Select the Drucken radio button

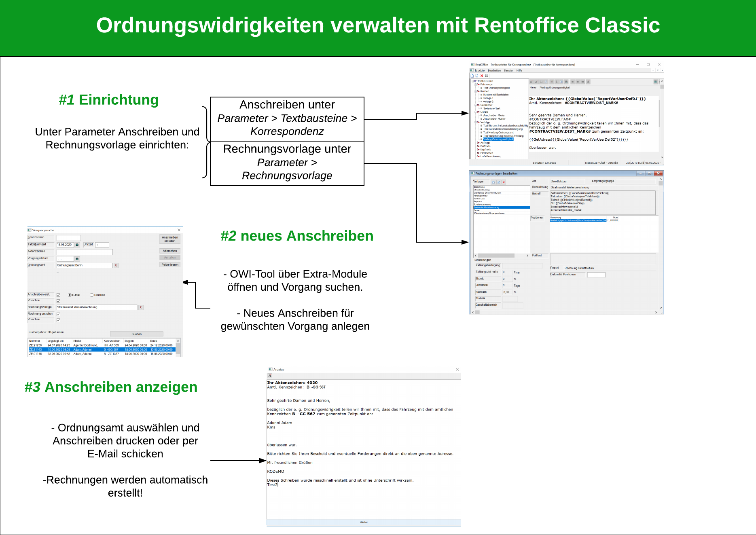click(91, 295)
